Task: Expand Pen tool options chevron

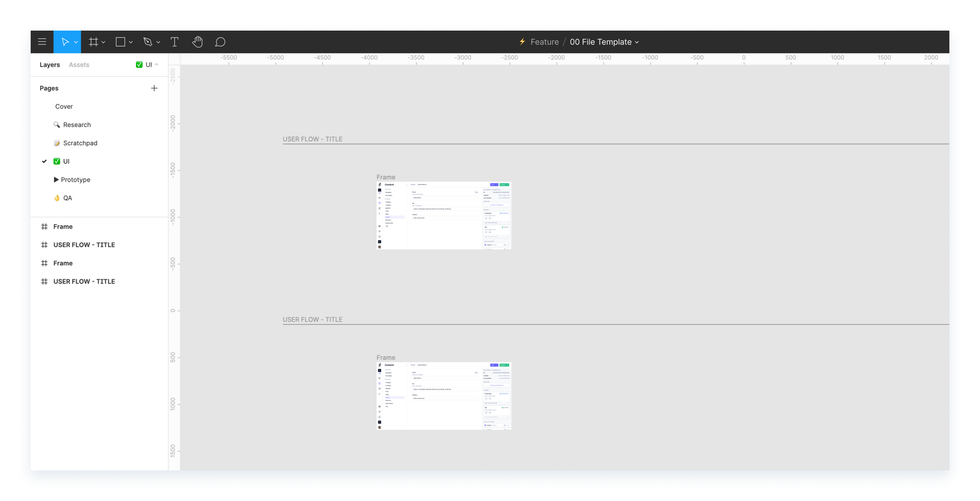Action: click(x=158, y=43)
